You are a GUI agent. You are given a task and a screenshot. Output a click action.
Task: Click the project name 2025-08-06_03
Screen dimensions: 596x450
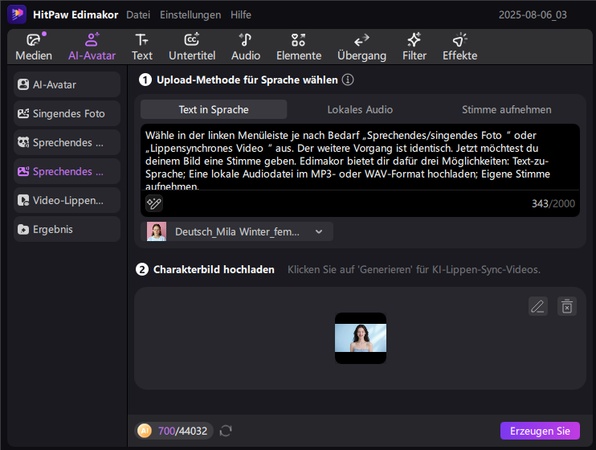tap(533, 15)
